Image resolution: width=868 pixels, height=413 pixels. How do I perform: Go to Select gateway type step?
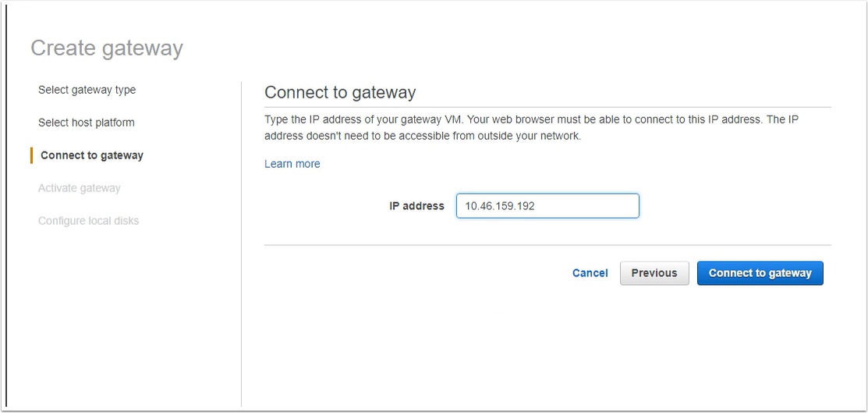[87, 90]
